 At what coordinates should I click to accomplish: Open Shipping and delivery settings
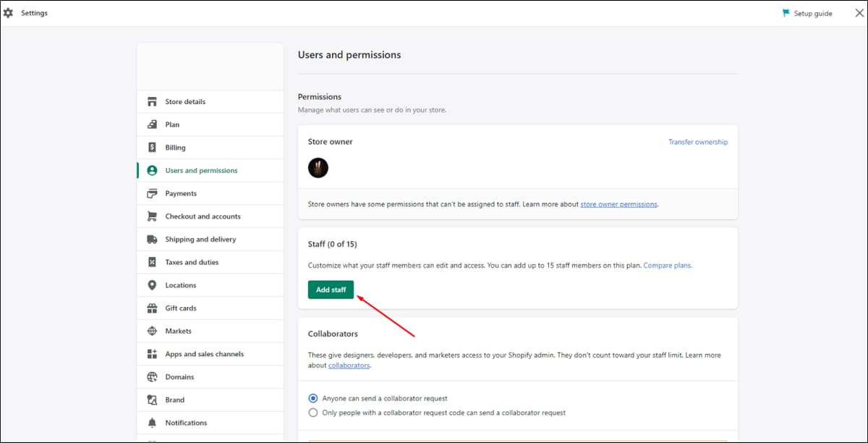210,240
